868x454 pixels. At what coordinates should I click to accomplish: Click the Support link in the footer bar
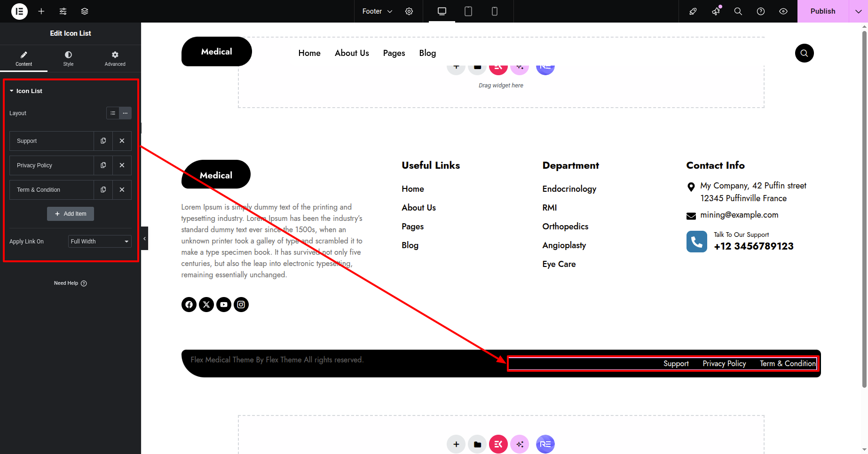(676, 364)
